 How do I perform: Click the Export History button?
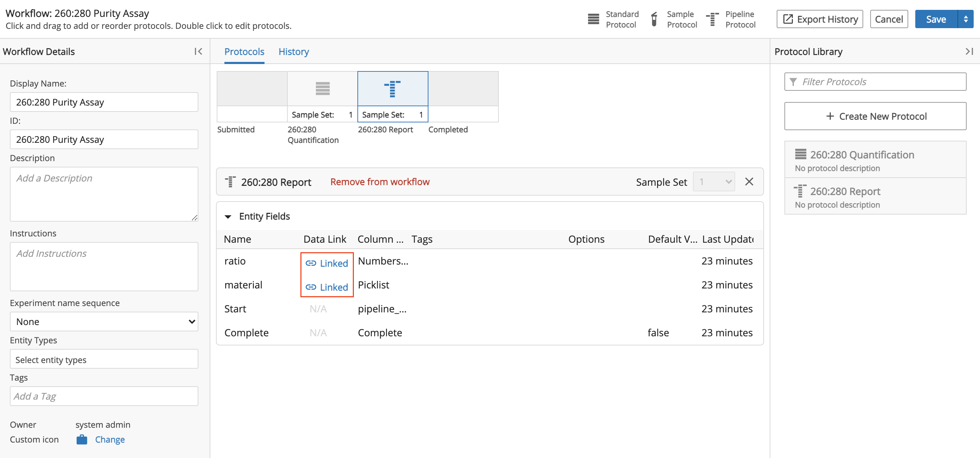pyautogui.click(x=820, y=19)
